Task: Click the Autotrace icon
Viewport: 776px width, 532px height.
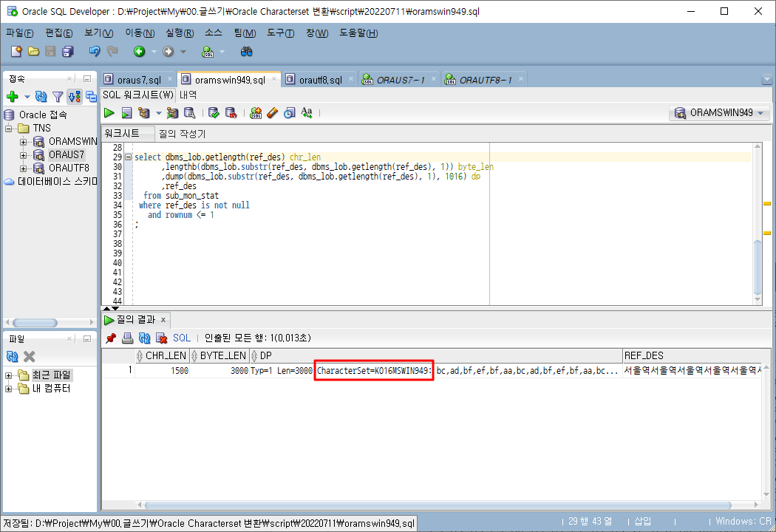Action: click(x=172, y=113)
